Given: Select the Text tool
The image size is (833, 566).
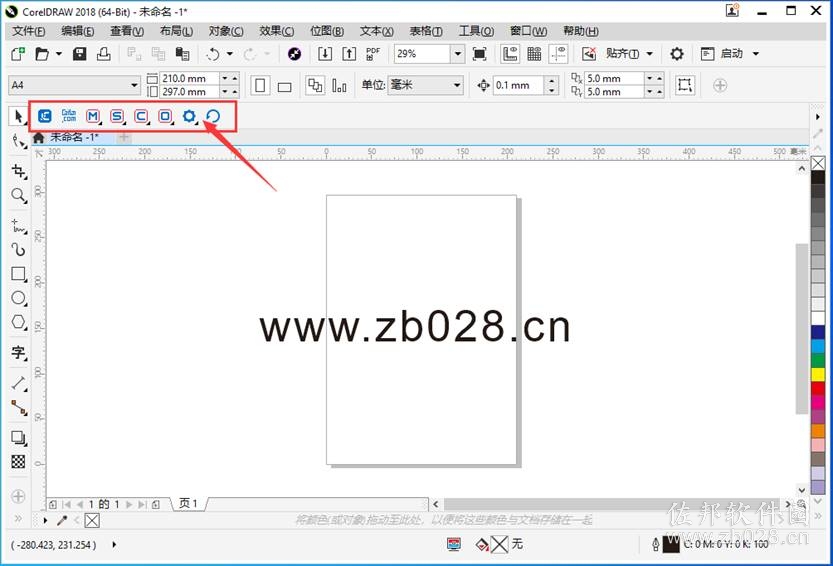Looking at the screenshot, I should coord(19,352).
